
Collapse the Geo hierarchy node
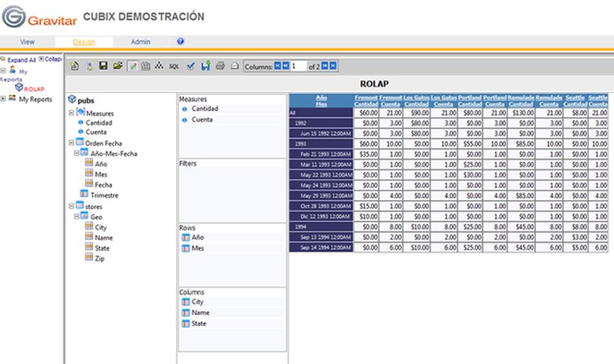[x=77, y=216]
